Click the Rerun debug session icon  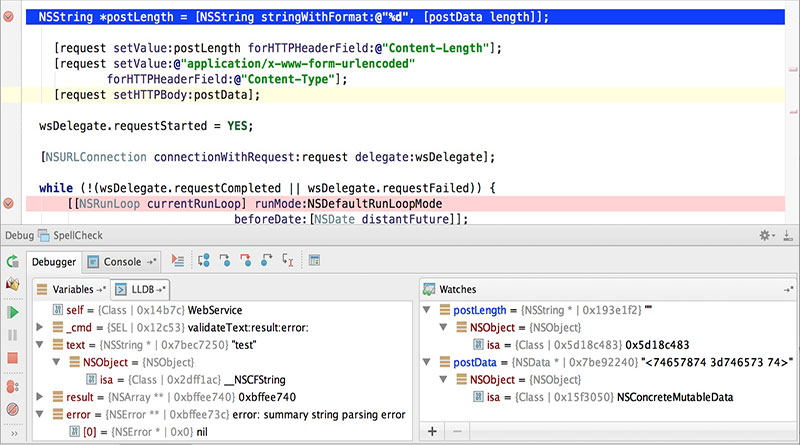point(13,262)
